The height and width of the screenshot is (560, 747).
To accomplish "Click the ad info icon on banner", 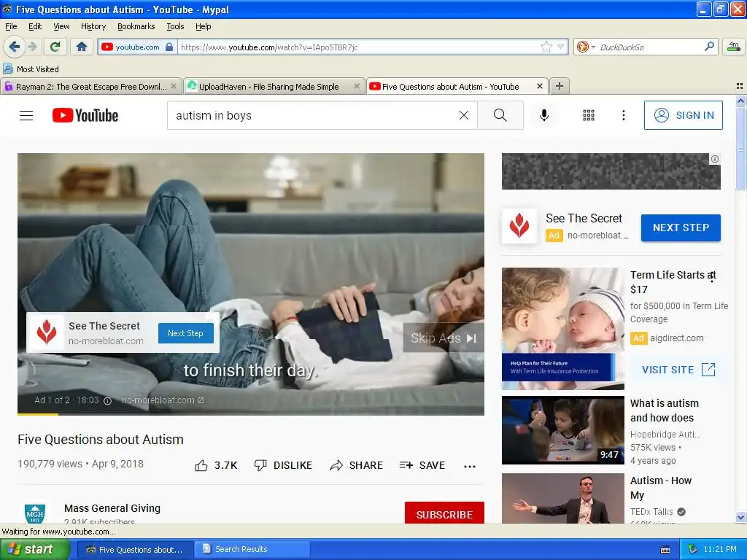I will [x=715, y=159].
